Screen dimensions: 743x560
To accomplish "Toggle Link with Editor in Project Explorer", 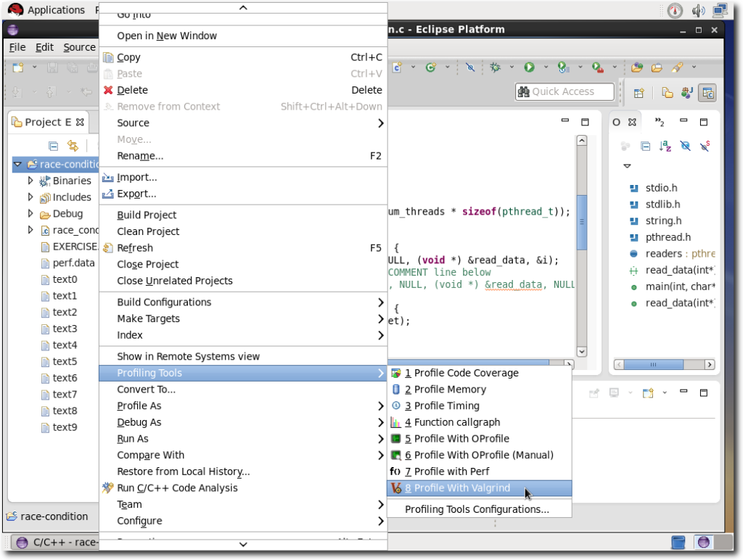I will click(x=73, y=145).
